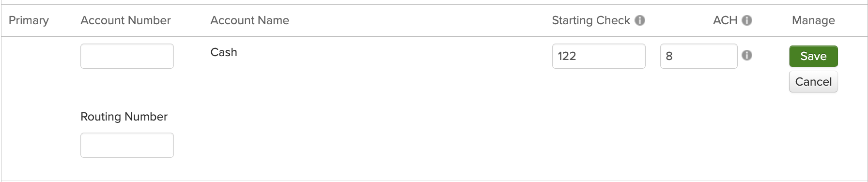Save the Cash account changes
The height and width of the screenshot is (182, 868).
(813, 56)
